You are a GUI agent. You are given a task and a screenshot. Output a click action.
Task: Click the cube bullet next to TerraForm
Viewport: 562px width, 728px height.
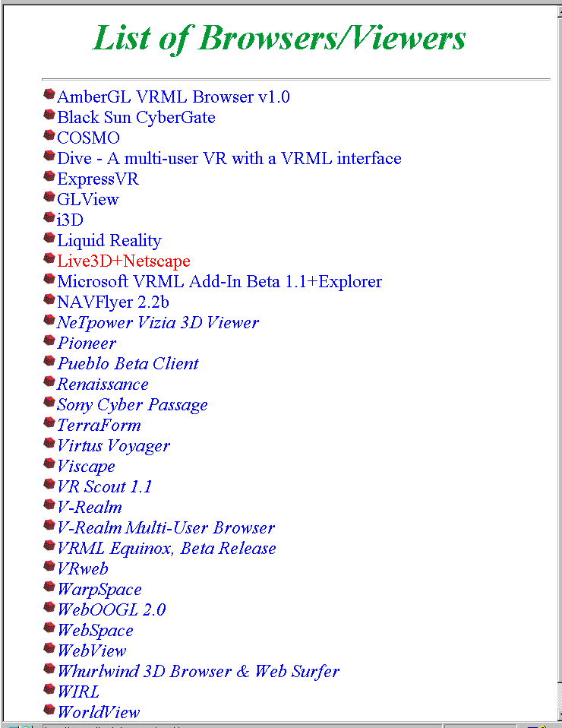[x=49, y=423]
